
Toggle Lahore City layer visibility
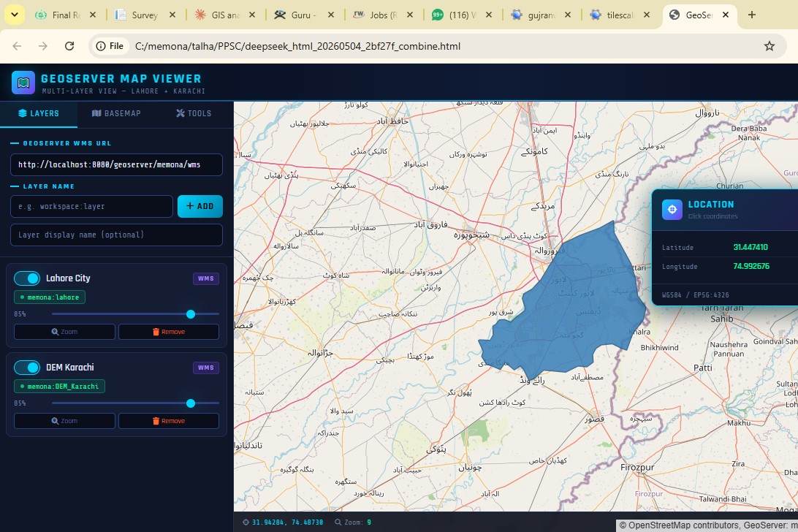pos(27,278)
